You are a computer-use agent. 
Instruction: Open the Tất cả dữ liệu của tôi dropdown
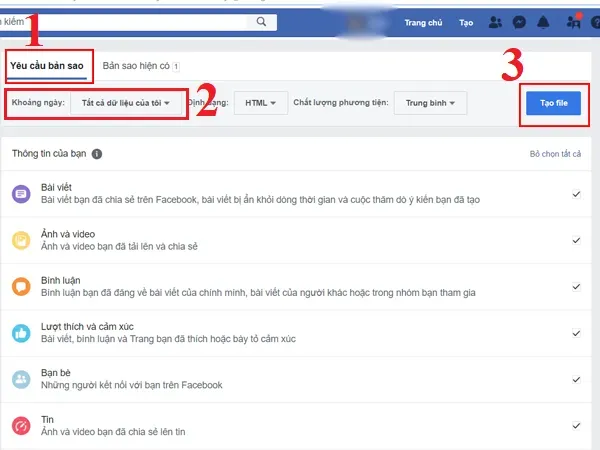126,103
